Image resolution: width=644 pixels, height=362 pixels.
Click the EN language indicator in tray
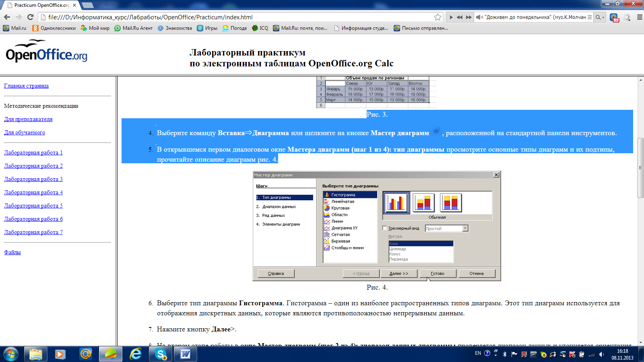478,353
